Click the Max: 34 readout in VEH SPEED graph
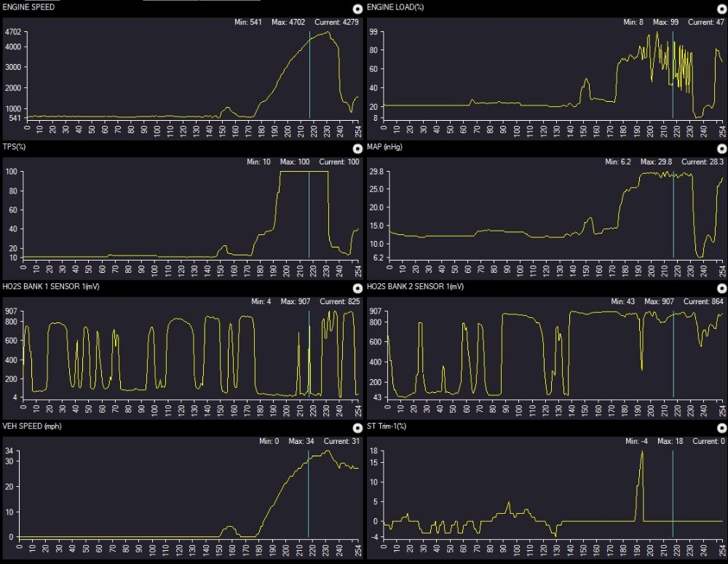 click(x=303, y=441)
